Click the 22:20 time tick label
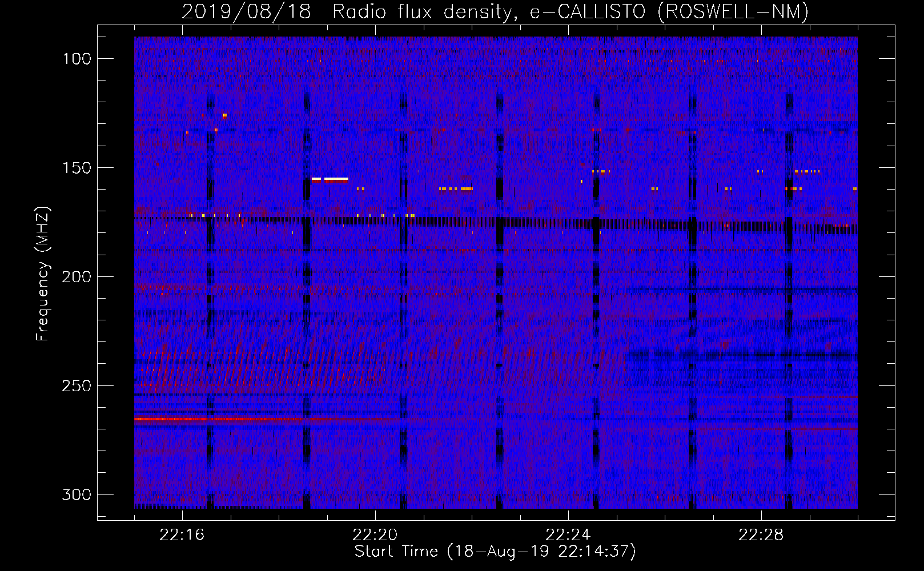The height and width of the screenshot is (571, 924). coord(375,535)
